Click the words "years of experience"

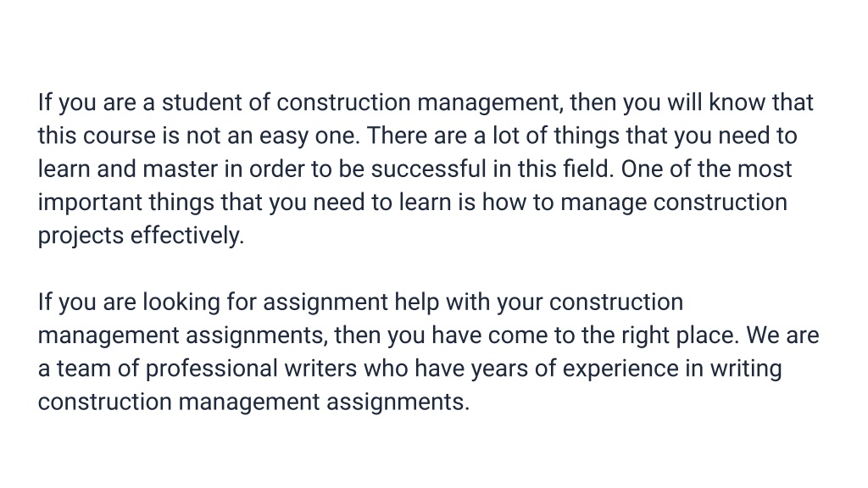tap(575, 369)
